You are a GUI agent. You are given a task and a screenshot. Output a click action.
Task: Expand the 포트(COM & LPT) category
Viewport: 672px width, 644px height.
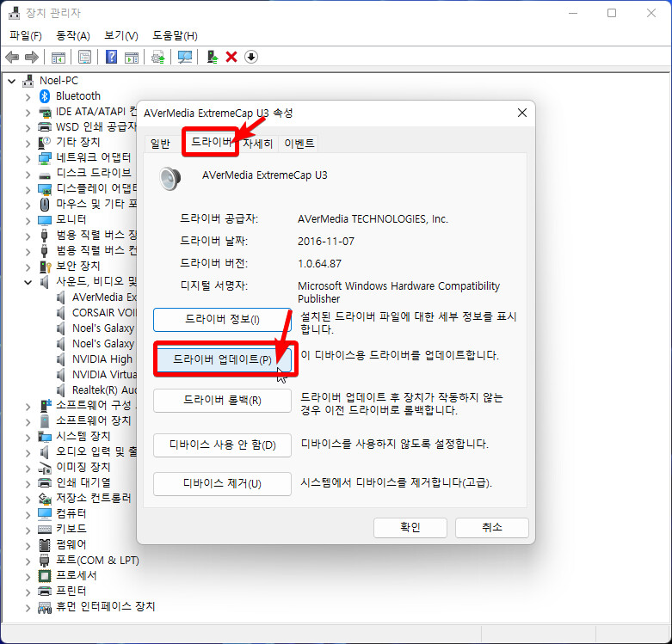click(28, 561)
